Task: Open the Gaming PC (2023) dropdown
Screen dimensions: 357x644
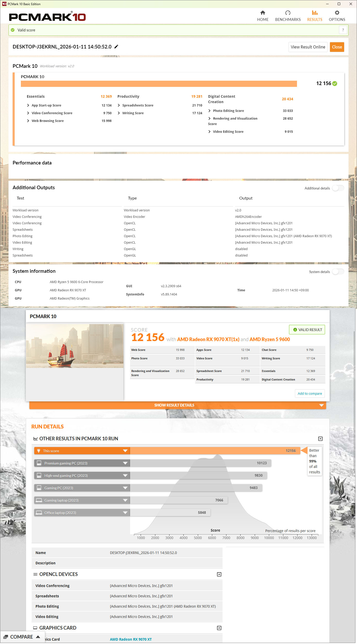Action: [x=125, y=488]
